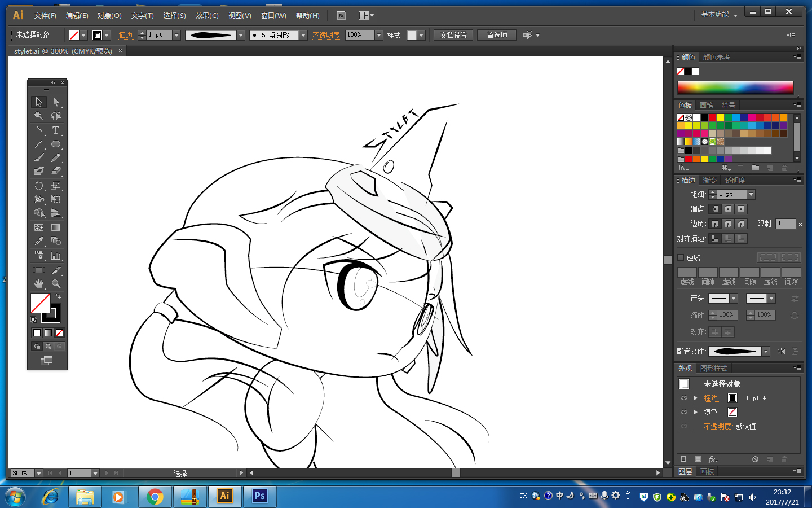Toggle visibility of the 描边 stroke appearance row
The image size is (812, 508).
pyautogui.click(x=684, y=398)
